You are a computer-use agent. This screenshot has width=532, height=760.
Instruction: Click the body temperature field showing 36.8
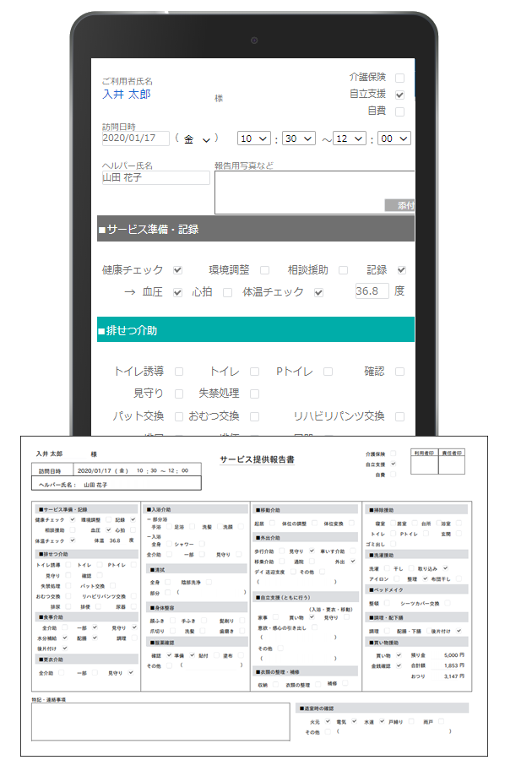tap(372, 291)
